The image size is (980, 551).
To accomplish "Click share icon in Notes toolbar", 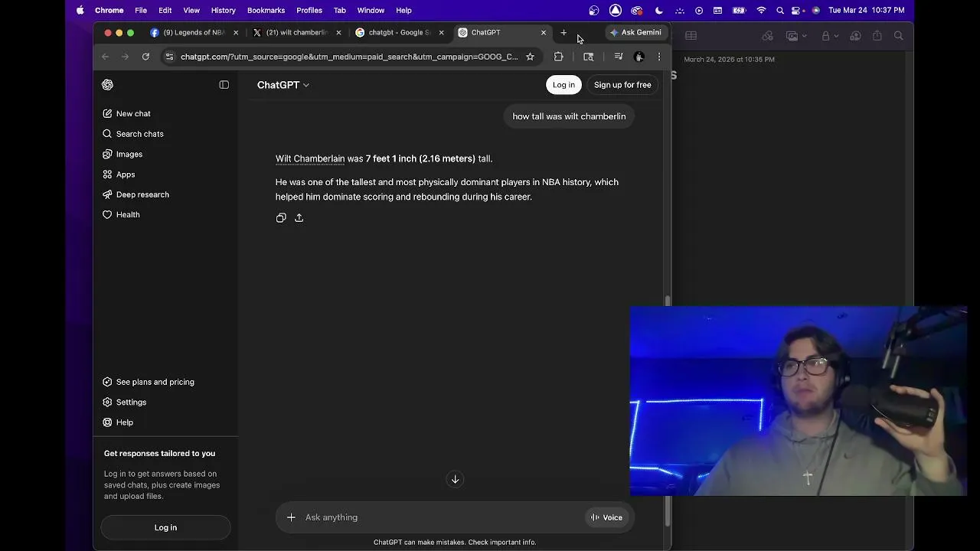I will coord(877,36).
